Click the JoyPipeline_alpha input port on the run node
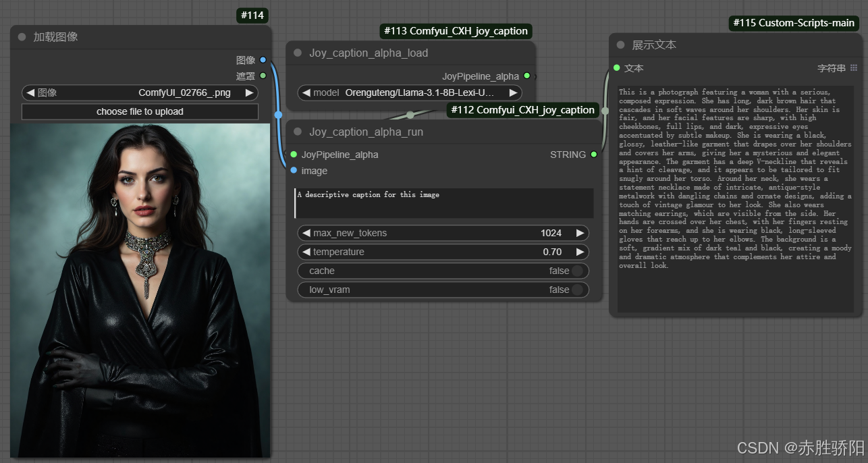868x463 pixels. [294, 155]
